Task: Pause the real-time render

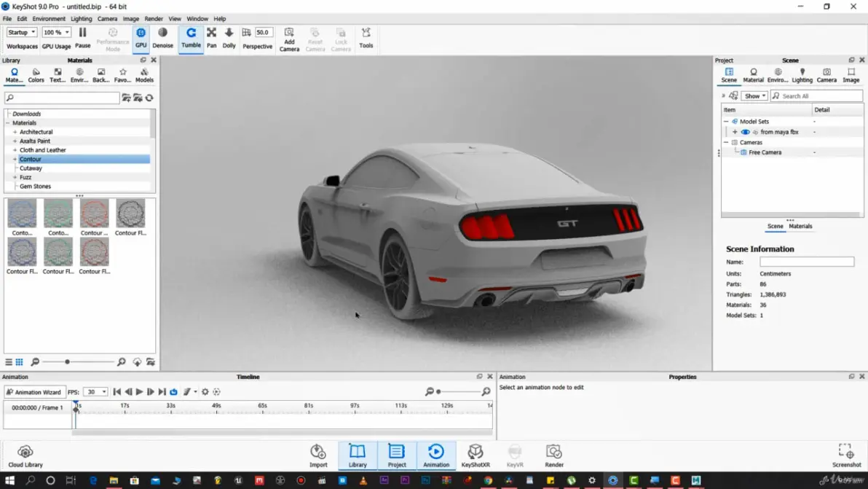Action: tap(82, 38)
